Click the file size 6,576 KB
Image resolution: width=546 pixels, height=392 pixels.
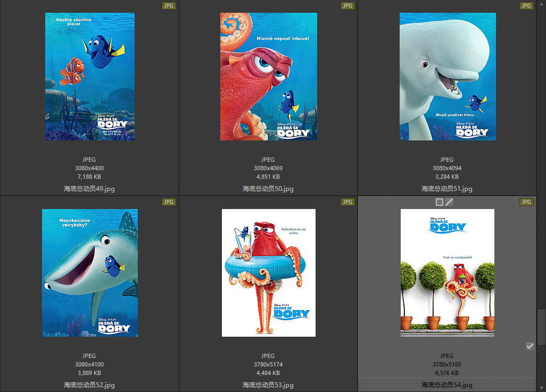pyautogui.click(x=447, y=373)
